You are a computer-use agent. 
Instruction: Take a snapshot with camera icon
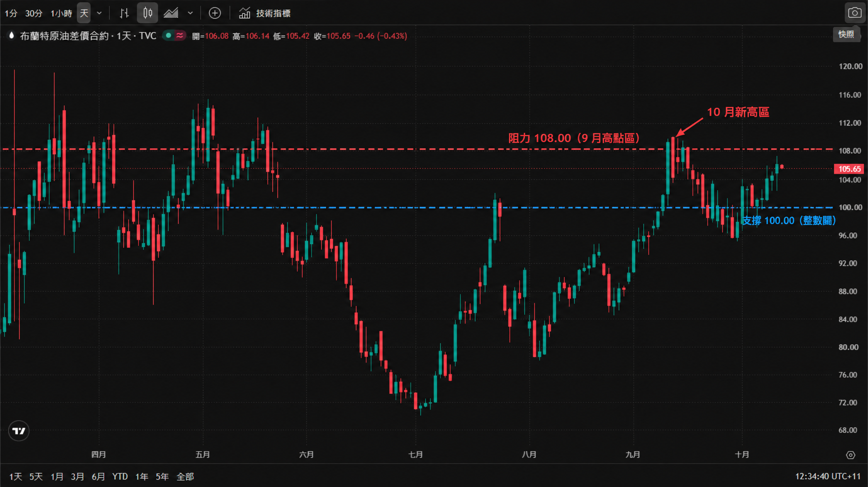pos(855,13)
